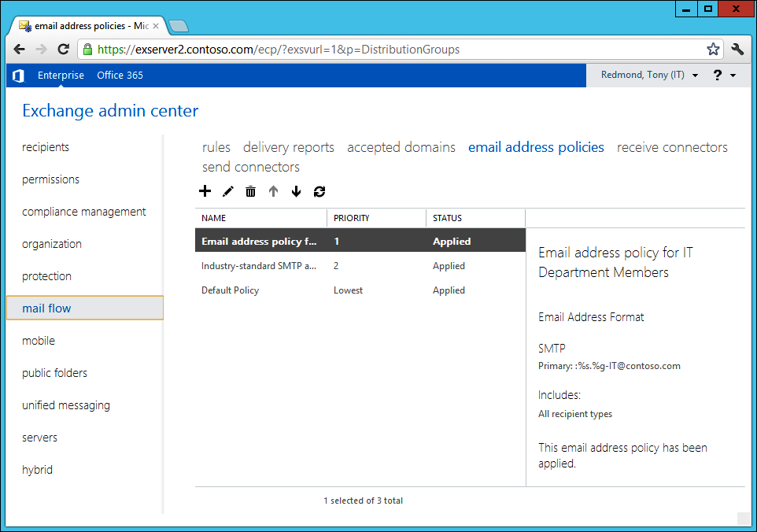Select Industry-standard SMTP a... policy row
The height and width of the screenshot is (532, 757).
(360, 266)
